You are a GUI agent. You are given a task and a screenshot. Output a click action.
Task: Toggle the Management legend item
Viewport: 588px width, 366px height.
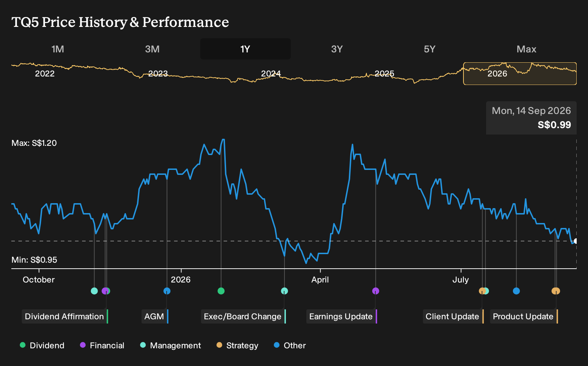(x=171, y=345)
